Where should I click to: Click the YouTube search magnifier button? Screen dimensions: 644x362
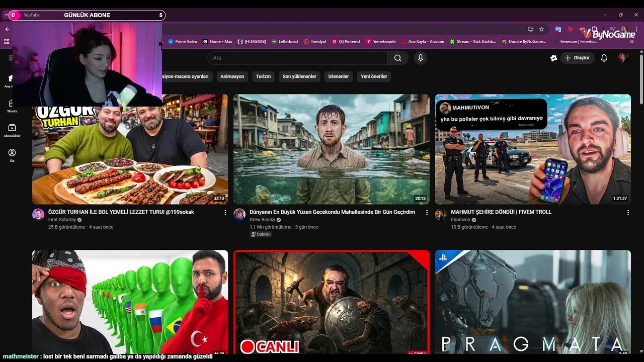(397, 58)
